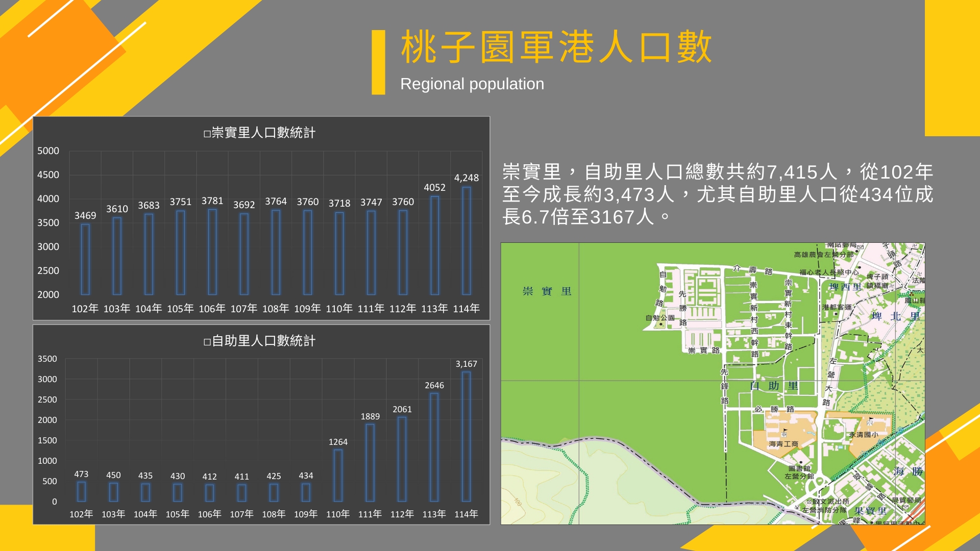The height and width of the screenshot is (551, 980).
Task: Click the 崇實里人口數統計 chart title
Action: pos(259,133)
